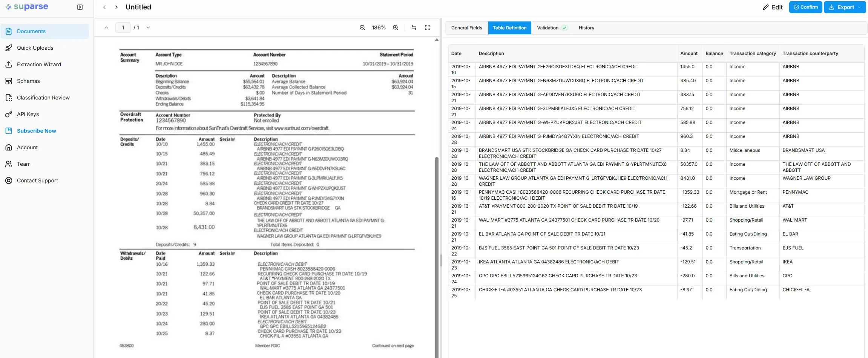Open the History tab
This screenshot has width=868, height=358.
[x=586, y=28]
